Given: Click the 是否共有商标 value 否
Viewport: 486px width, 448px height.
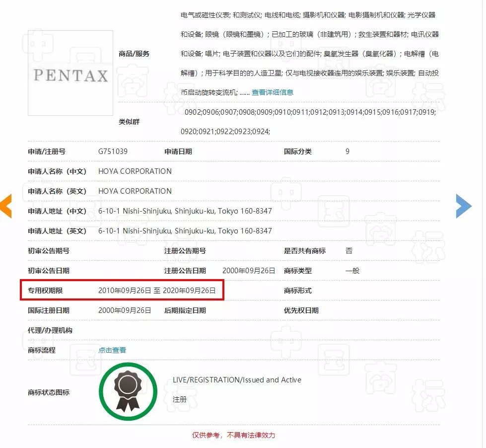Looking at the screenshot, I should coord(348,250).
